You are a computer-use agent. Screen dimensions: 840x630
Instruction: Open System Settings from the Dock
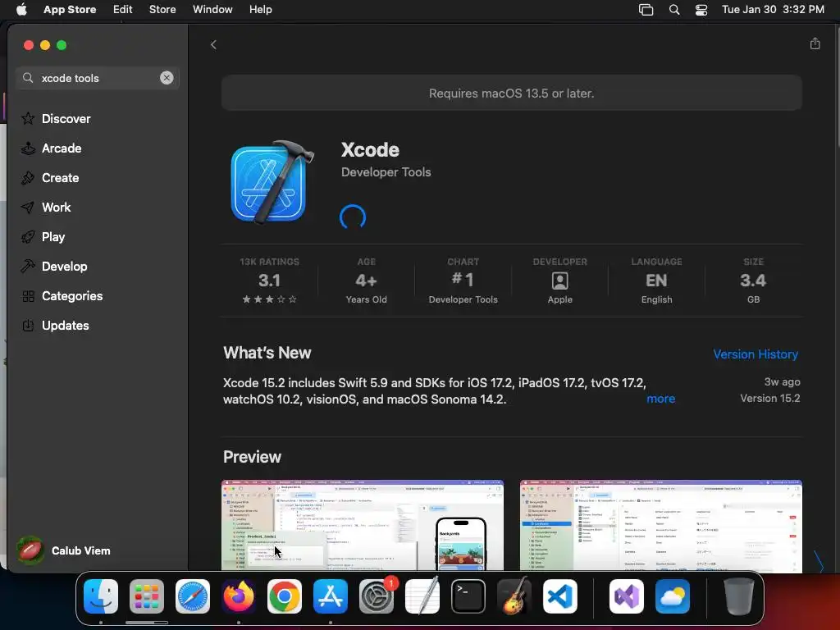pos(377,596)
